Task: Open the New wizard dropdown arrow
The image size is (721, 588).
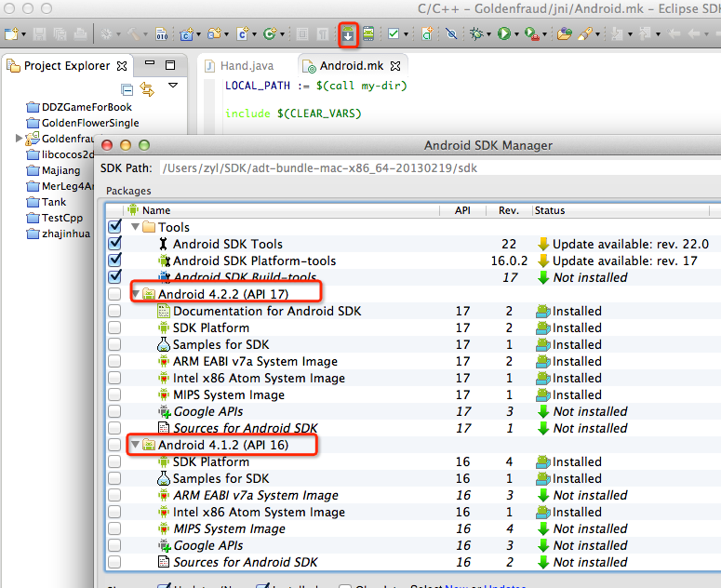Action: point(24,34)
